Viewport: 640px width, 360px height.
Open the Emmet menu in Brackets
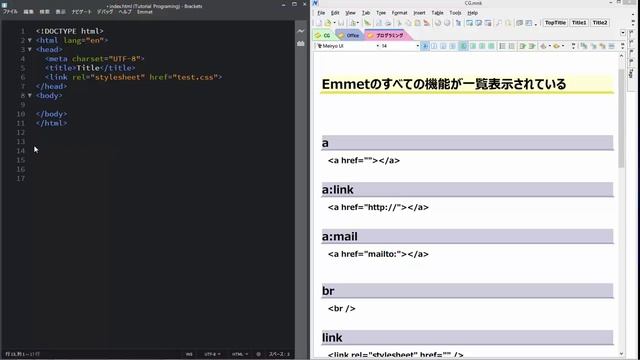click(x=144, y=12)
